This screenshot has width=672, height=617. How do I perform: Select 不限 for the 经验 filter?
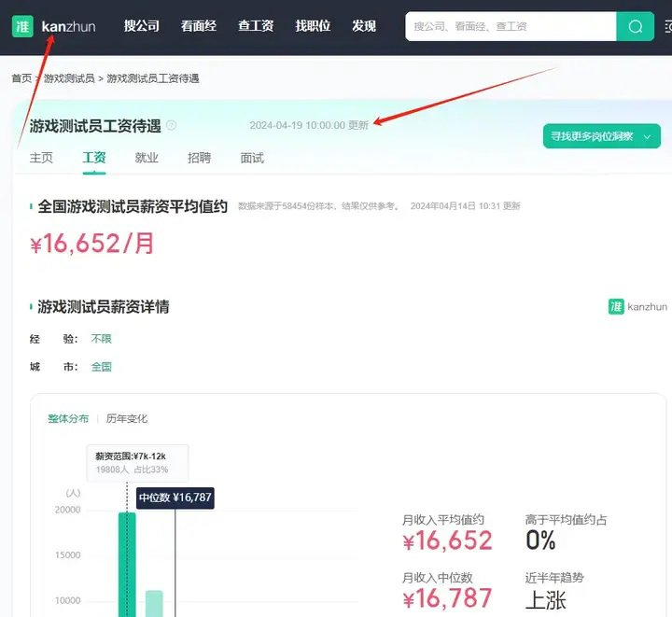coord(101,339)
